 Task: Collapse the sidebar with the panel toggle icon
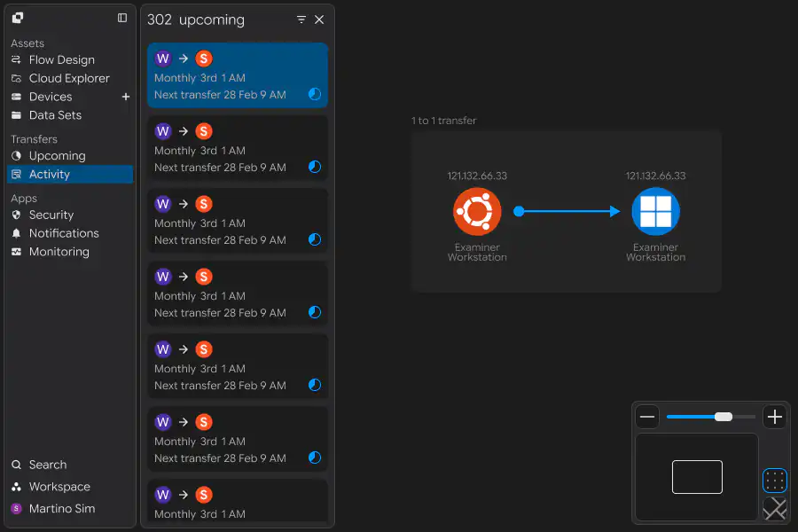(x=122, y=18)
